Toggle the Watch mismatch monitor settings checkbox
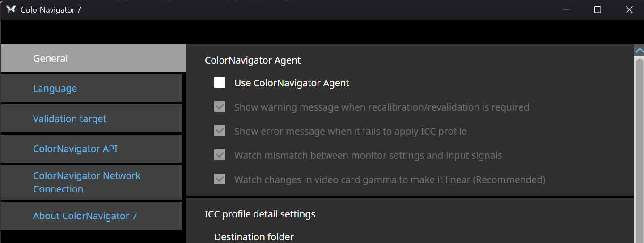Image resolution: width=644 pixels, height=243 pixels. 220,155
